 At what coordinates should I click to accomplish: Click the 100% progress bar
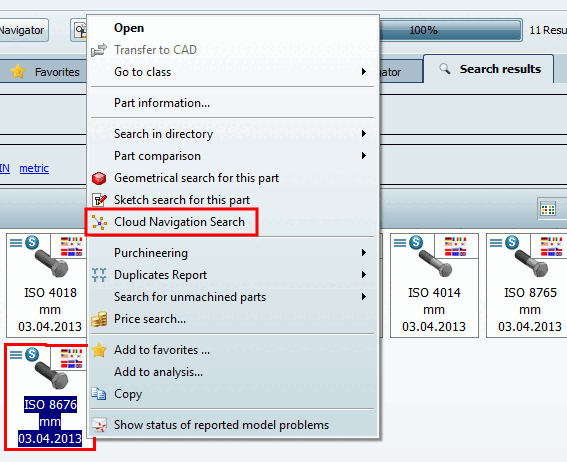tap(450, 30)
